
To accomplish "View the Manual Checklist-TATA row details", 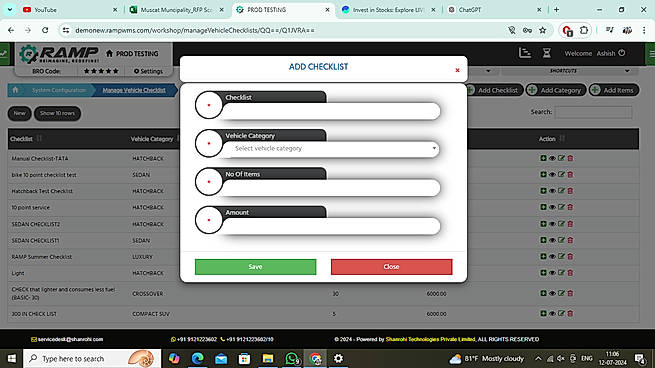I will click(552, 158).
